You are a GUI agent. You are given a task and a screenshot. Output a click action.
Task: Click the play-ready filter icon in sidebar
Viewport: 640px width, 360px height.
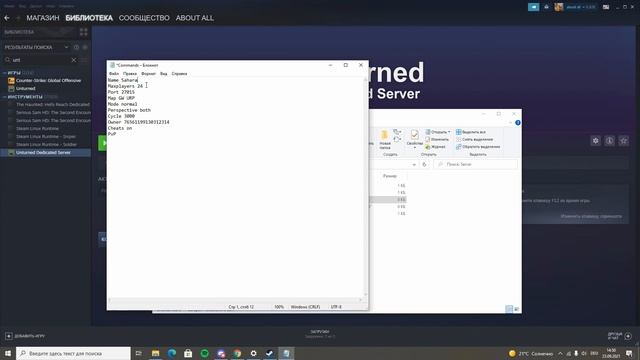pos(85,47)
